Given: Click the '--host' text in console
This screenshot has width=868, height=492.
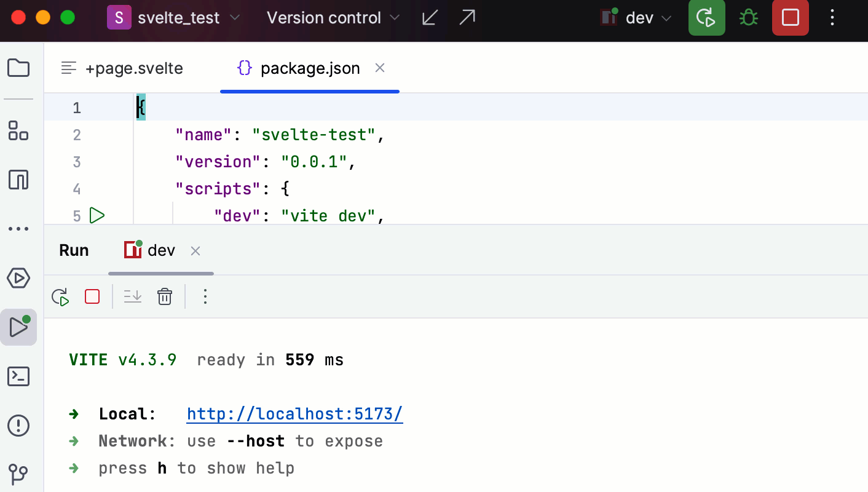Looking at the screenshot, I should [x=255, y=441].
